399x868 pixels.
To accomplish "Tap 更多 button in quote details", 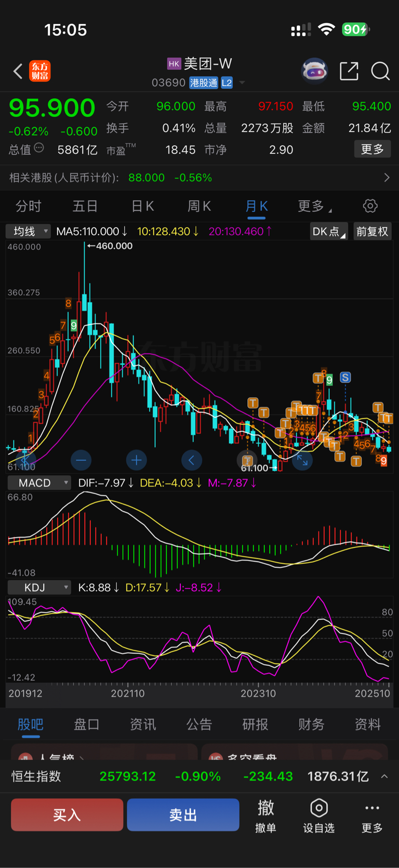I will coord(372,150).
